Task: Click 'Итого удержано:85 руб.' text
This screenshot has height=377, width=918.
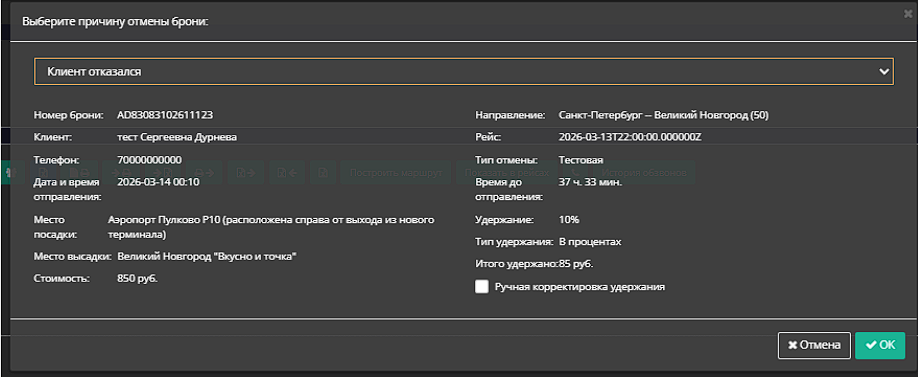Action: (x=535, y=264)
